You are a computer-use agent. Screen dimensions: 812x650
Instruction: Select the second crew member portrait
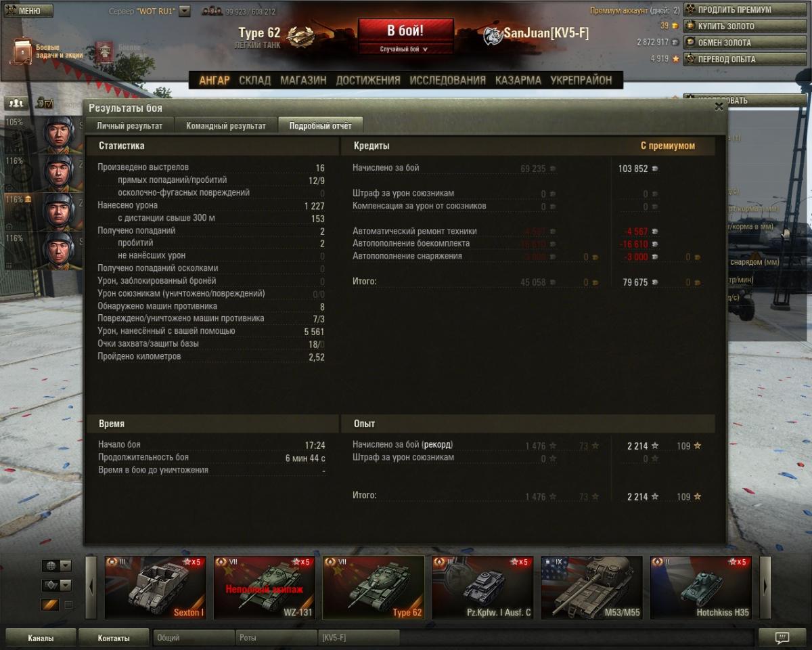(59, 172)
